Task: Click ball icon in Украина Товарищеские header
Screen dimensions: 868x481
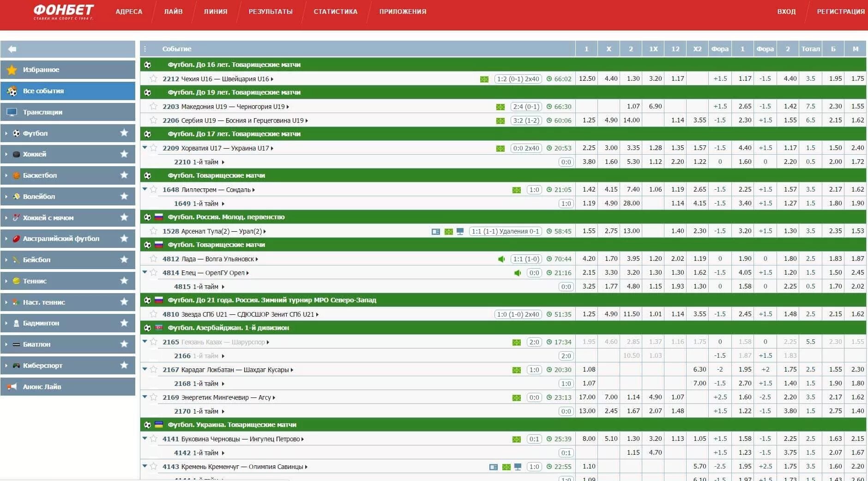Action: tap(147, 425)
